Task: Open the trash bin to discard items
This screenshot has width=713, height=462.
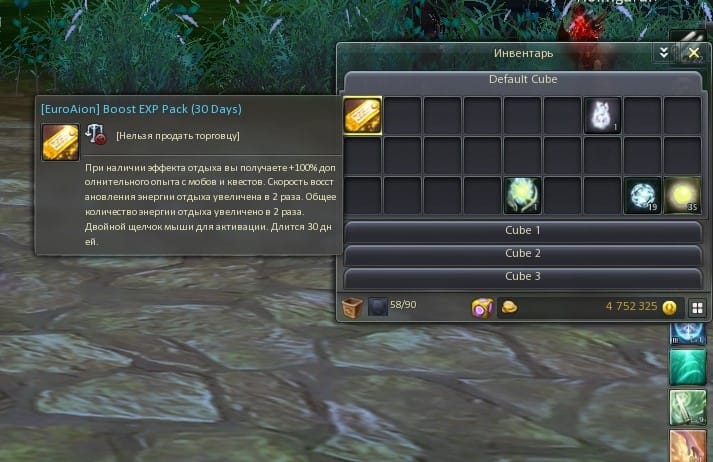Action: tap(352, 307)
